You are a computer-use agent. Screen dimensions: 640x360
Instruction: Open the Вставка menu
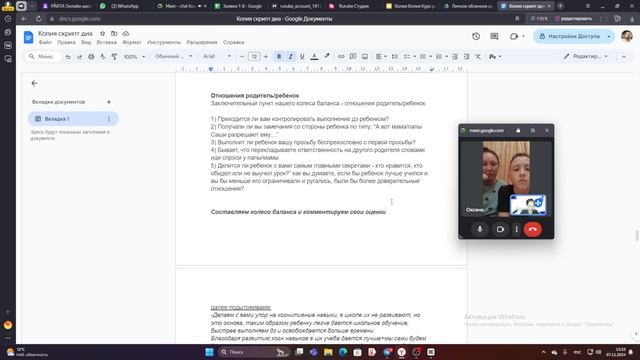pyautogui.click(x=107, y=42)
